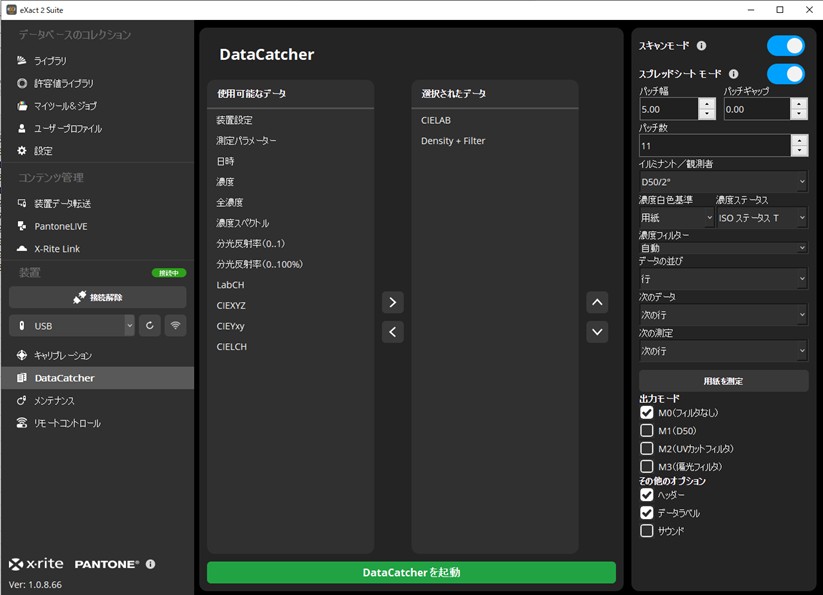The image size is (823, 595).
Task: Open ライブラリ in the sidebar
Action: (x=98, y=60)
